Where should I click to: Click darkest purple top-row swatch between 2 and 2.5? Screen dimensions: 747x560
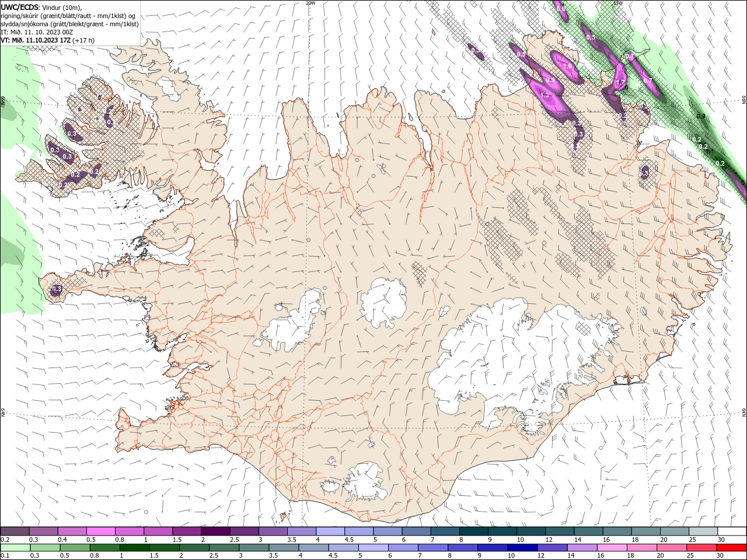(216, 531)
